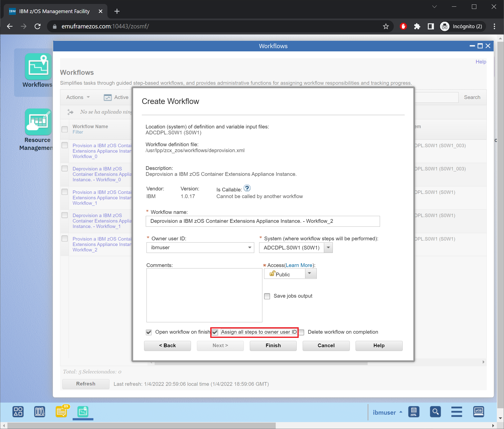Open the storage usage 20% icon
504x429 pixels.
click(414, 412)
